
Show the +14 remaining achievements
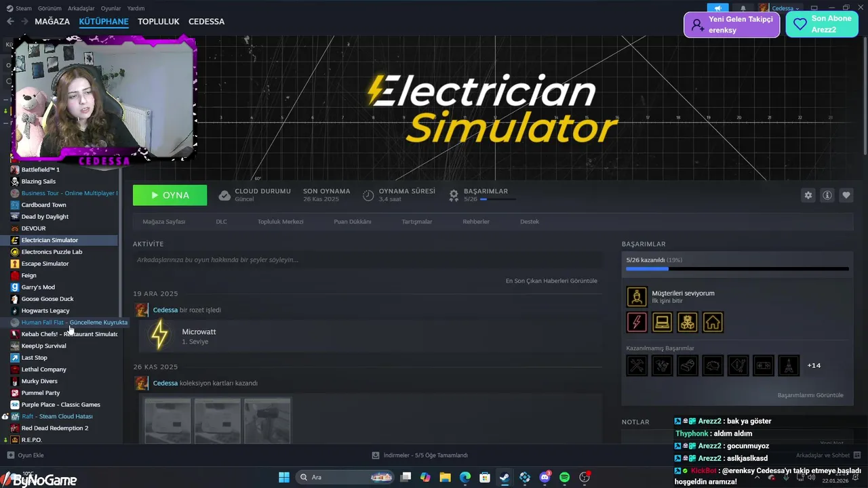(814, 365)
